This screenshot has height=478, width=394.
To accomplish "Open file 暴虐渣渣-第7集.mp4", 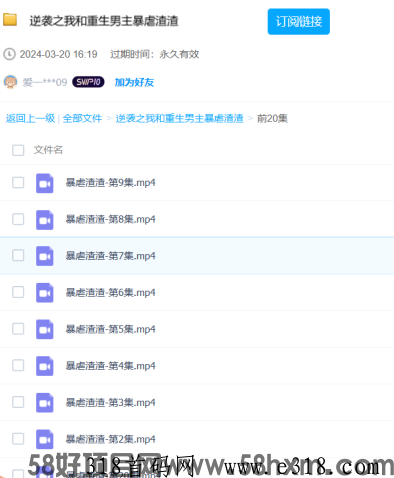I will 111,256.
